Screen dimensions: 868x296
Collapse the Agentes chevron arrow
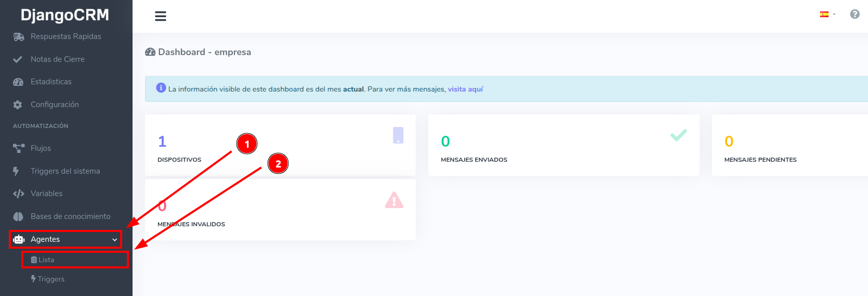pyautogui.click(x=115, y=240)
